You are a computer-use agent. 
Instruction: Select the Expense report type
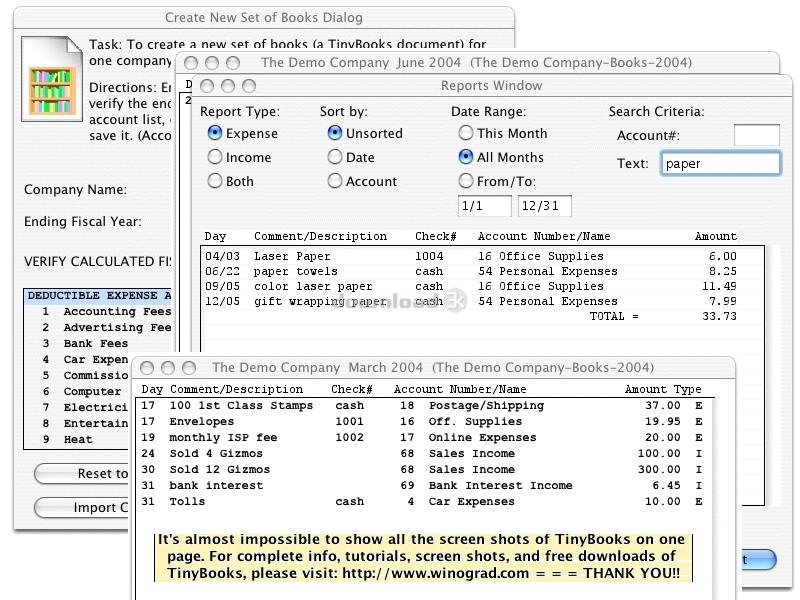point(215,133)
